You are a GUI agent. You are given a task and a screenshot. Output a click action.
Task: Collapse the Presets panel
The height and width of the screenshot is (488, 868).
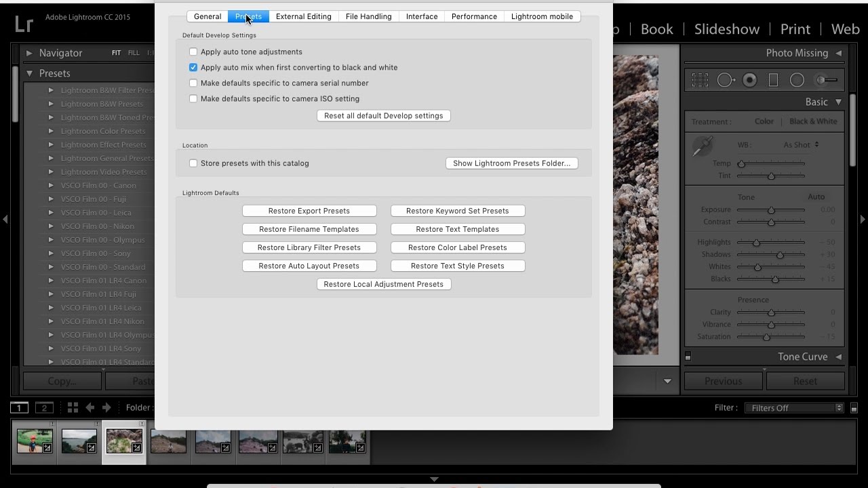29,73
